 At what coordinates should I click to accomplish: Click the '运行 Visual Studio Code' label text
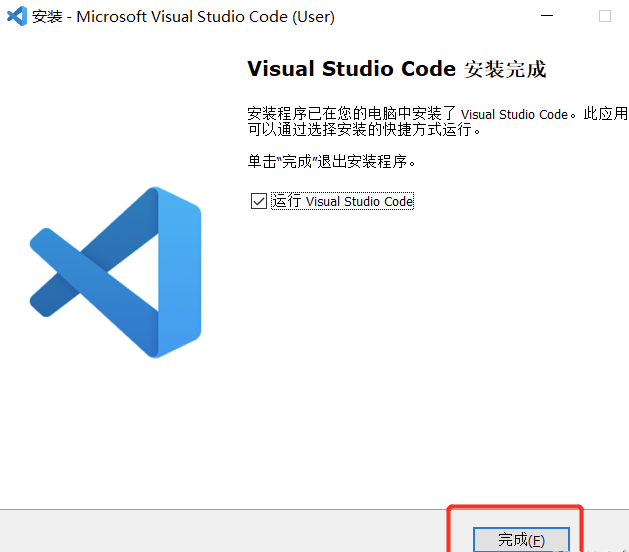[x=343, y=201]
